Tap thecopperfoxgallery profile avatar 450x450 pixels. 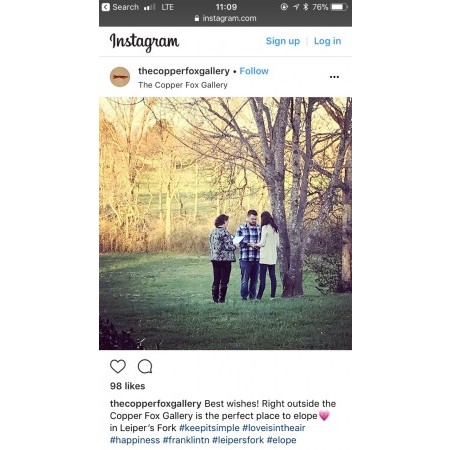[120, 77]
